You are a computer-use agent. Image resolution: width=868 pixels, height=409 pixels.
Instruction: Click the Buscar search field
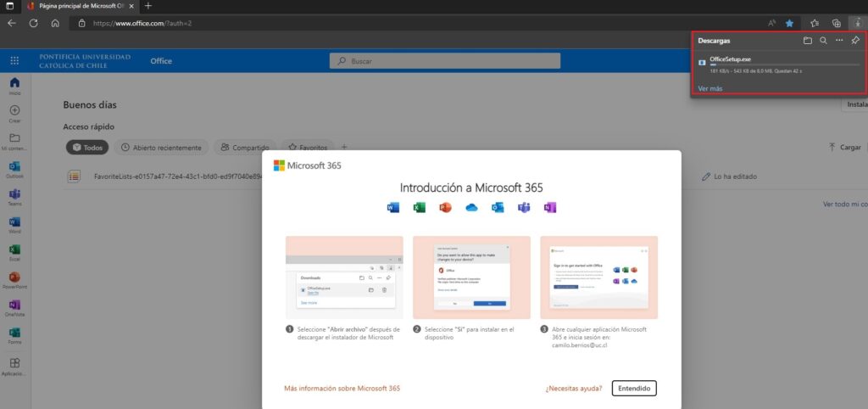pos(445,61)
